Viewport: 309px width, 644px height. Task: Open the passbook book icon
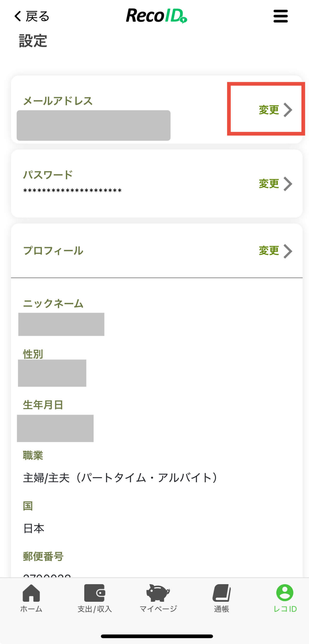tap(221, 593)
